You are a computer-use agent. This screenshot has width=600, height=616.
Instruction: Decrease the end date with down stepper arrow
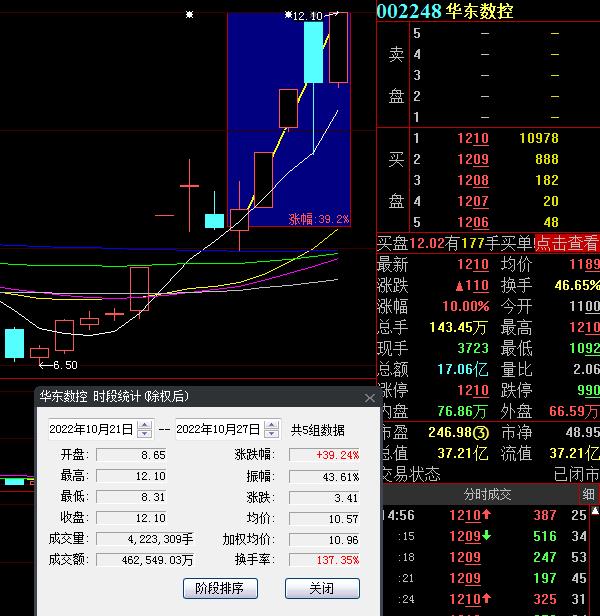[x=270, y=434]
